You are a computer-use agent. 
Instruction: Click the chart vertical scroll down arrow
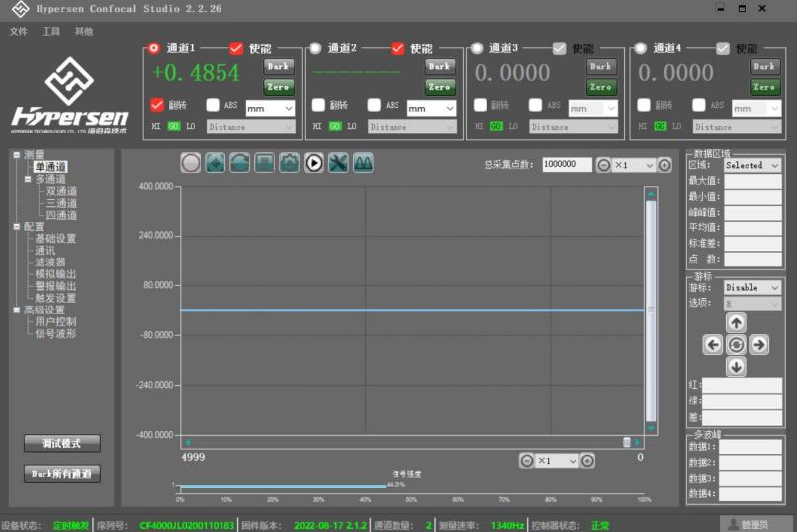point(651,428)
